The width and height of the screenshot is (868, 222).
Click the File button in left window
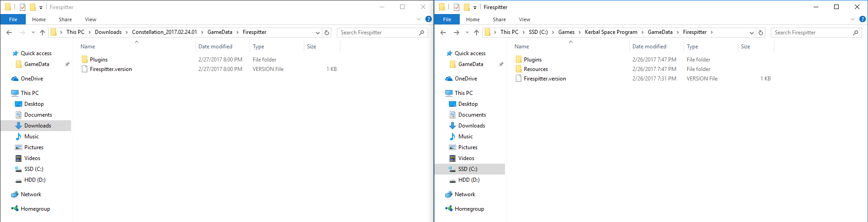coord(13,19)
